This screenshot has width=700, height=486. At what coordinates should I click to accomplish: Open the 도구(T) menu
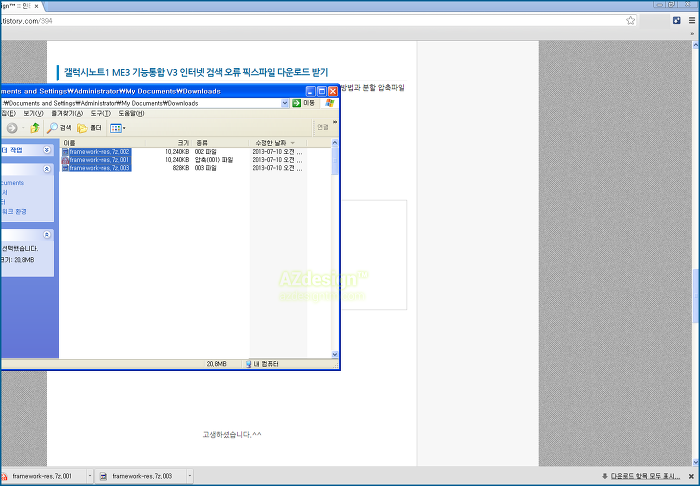click(x=100, y=113)
